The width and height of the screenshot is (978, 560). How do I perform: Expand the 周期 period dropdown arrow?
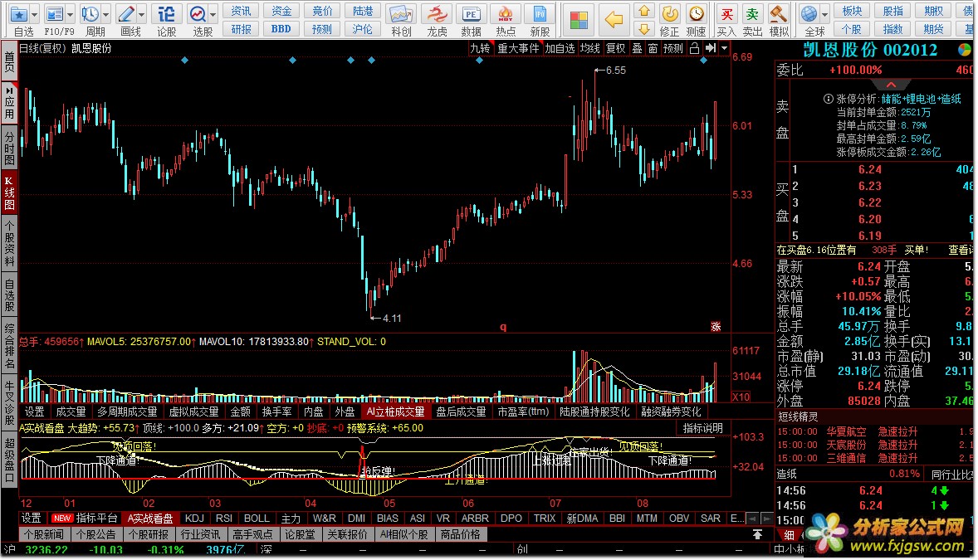click(x=105, y=14)
